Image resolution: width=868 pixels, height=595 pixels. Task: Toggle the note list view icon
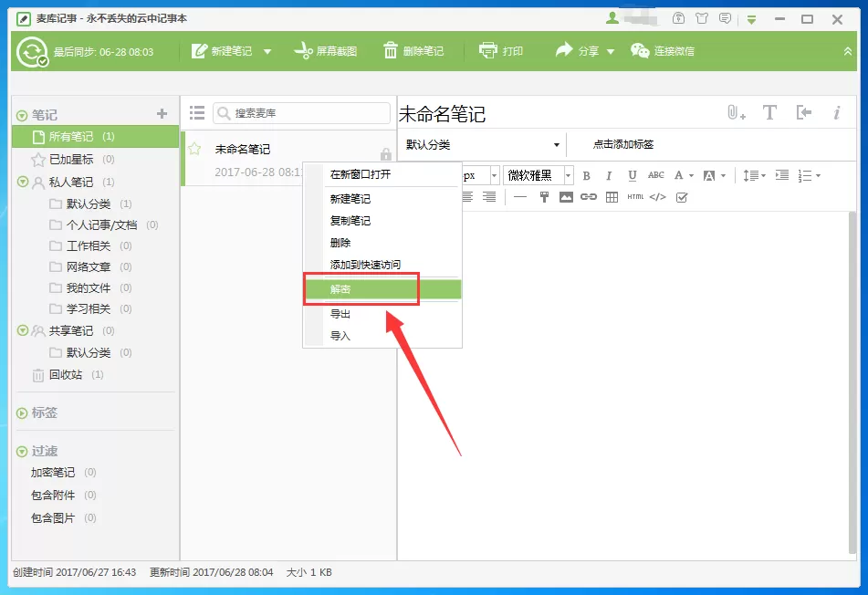tap(197, 113)
